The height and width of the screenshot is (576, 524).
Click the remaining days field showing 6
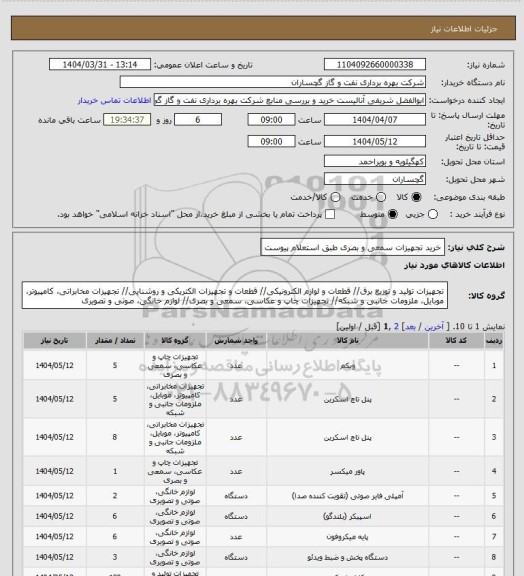point(198,120)
